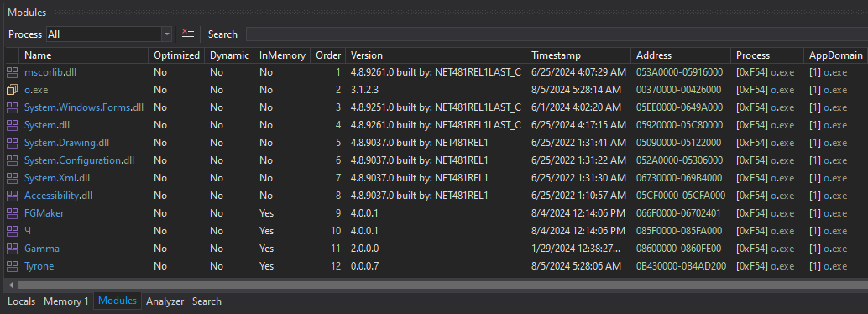
Task: Open the bottom Search tab
Action: click(x=207, y=301)
